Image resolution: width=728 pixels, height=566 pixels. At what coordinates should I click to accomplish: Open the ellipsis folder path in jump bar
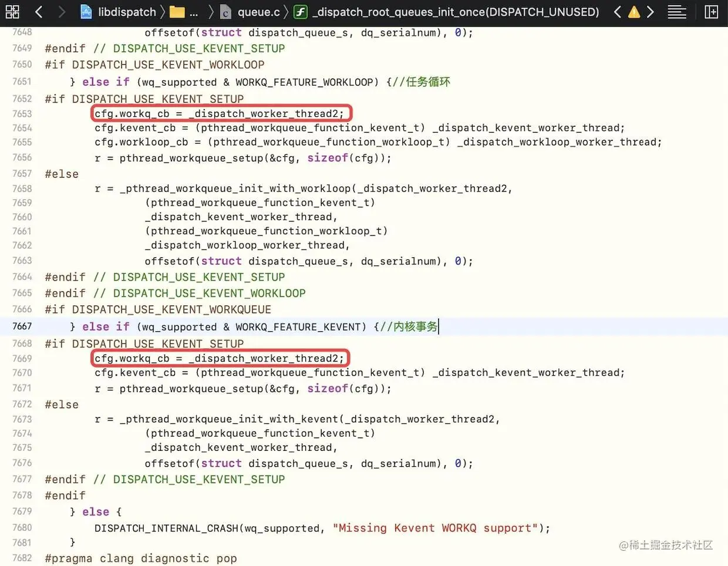click(x=194, y=12)
